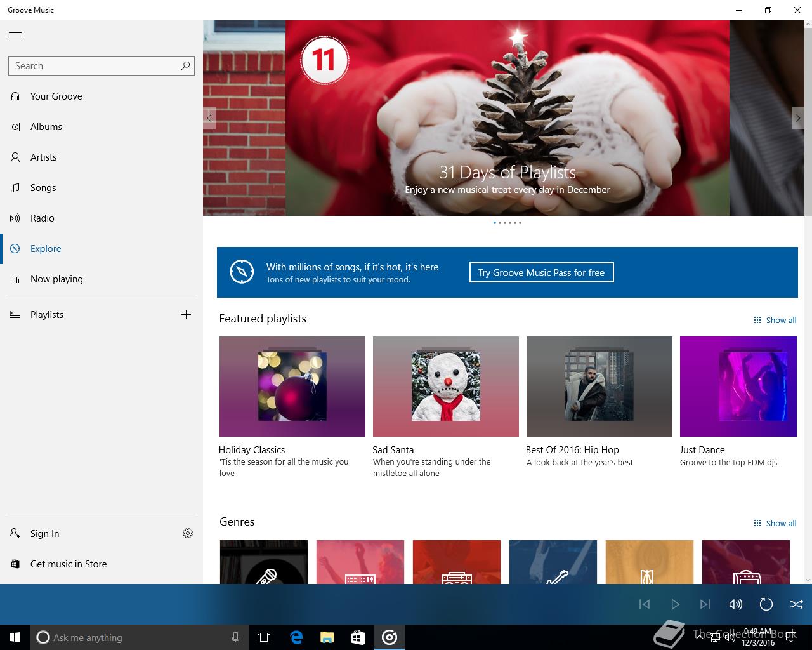The height and width of the screenshot is (650, 812).
Task: Toggle repeat mode
Action: 766,604
